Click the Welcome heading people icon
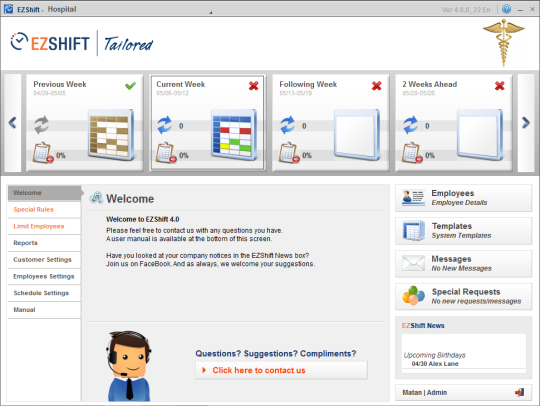The image size is (540, 406). [x=96, y=198]
